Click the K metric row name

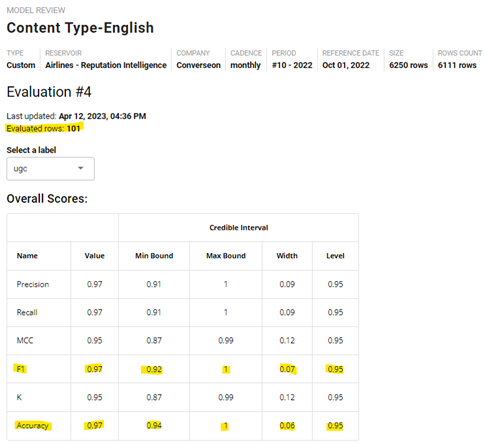coord(19,397)
